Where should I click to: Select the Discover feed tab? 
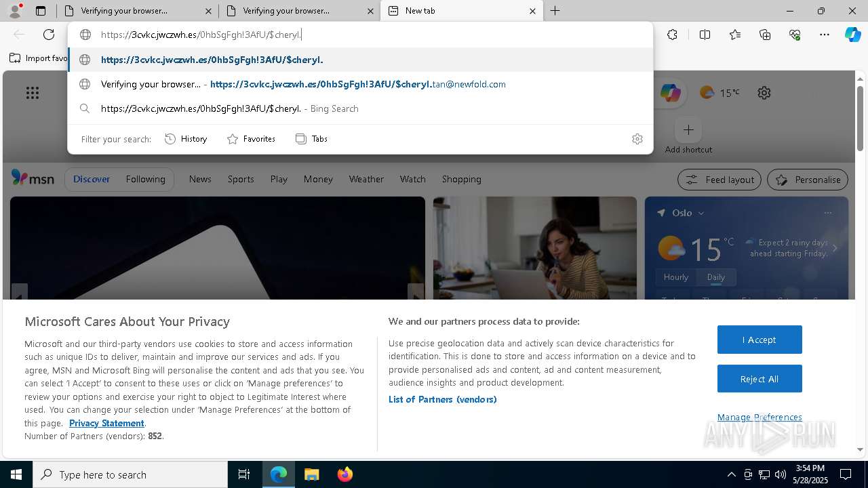(92, 179)
